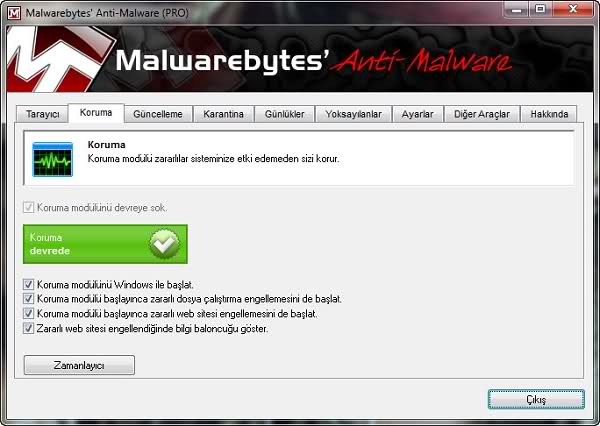The width and height of the screenshot is (600, 426).
Task: Go to the Yoksayılanlar tab
Action: [x=353, y=115]
